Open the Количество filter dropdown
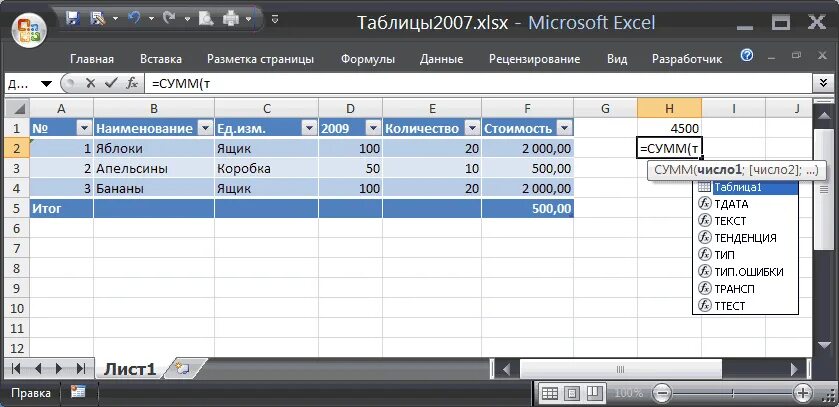Screen dimensions: 839x407 (x=472, y=128)
